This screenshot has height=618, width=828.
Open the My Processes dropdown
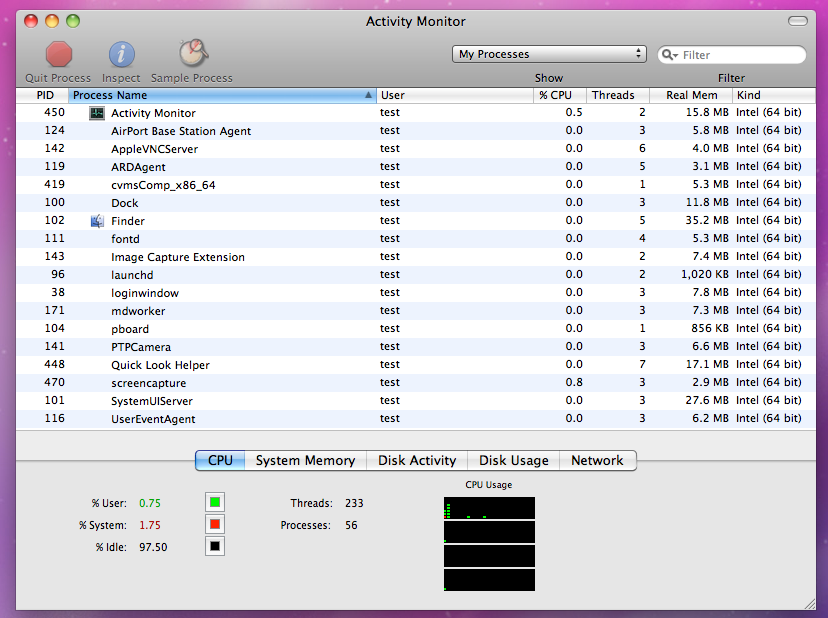tap(549, 54)
